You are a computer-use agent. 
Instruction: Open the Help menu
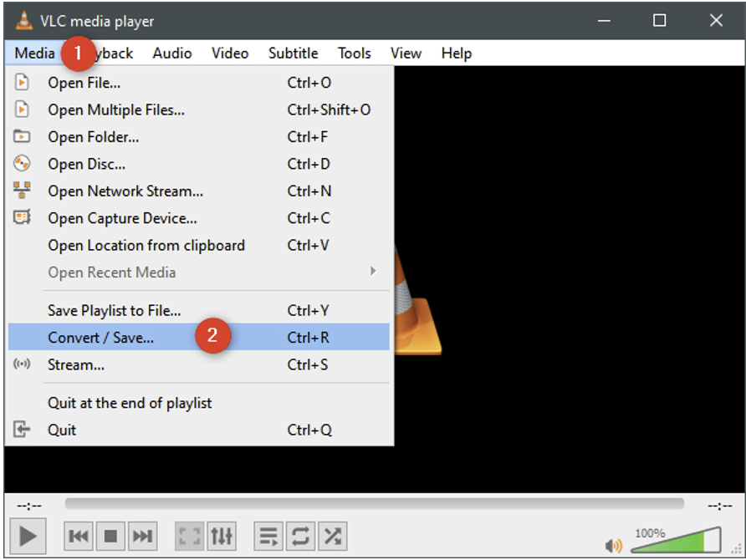tap(457, 53)
